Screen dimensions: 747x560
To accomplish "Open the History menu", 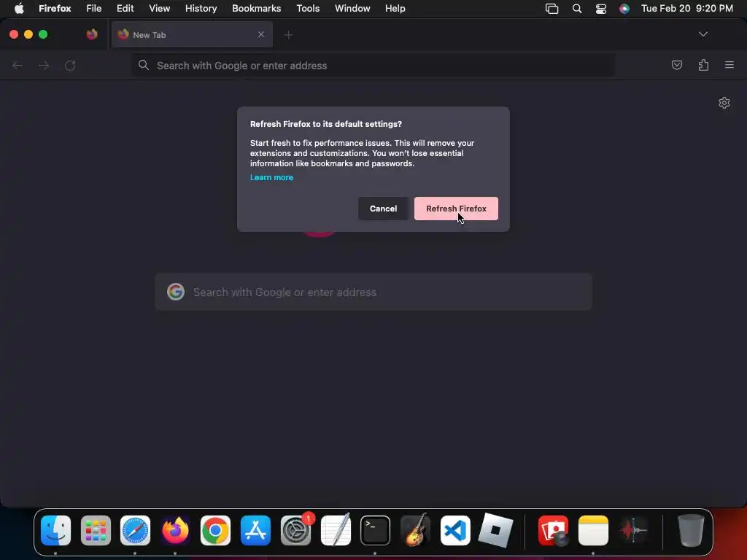I will point(201,9).
